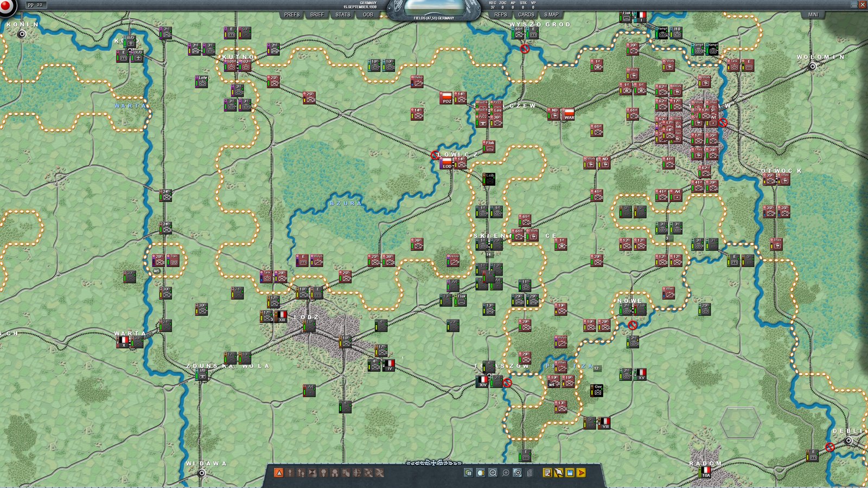Screen dimensions: 868x488
Task: Click the zoom out magnifier icon
Action: click(x=493, y=473)
